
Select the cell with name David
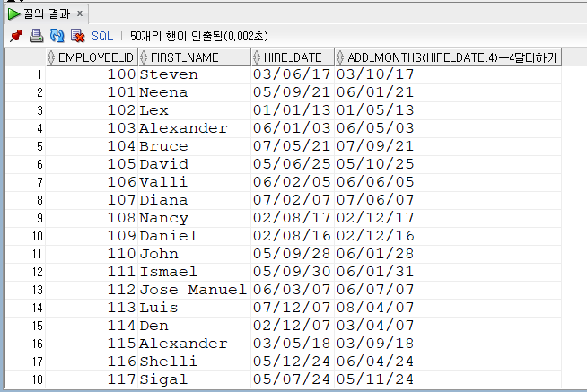194,164
